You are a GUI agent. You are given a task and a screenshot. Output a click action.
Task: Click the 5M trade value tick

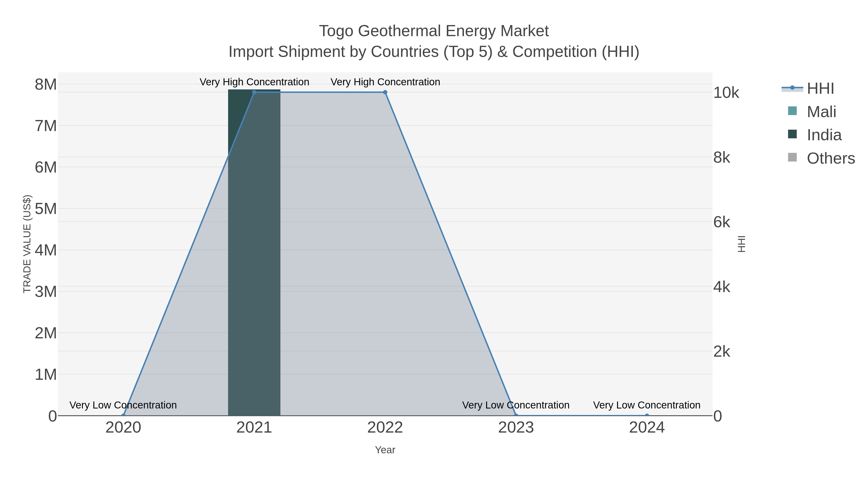pos(46,209)
